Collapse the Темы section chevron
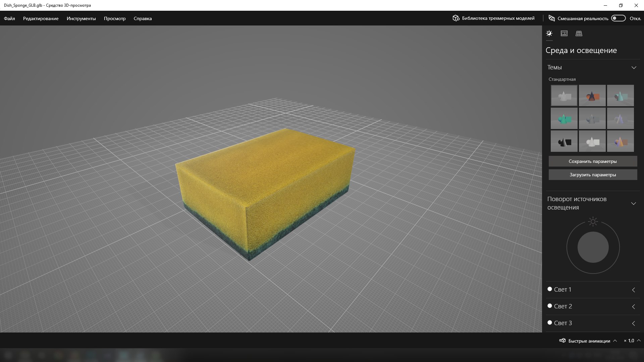The image size is (644, 362). [x=634, y=67]
